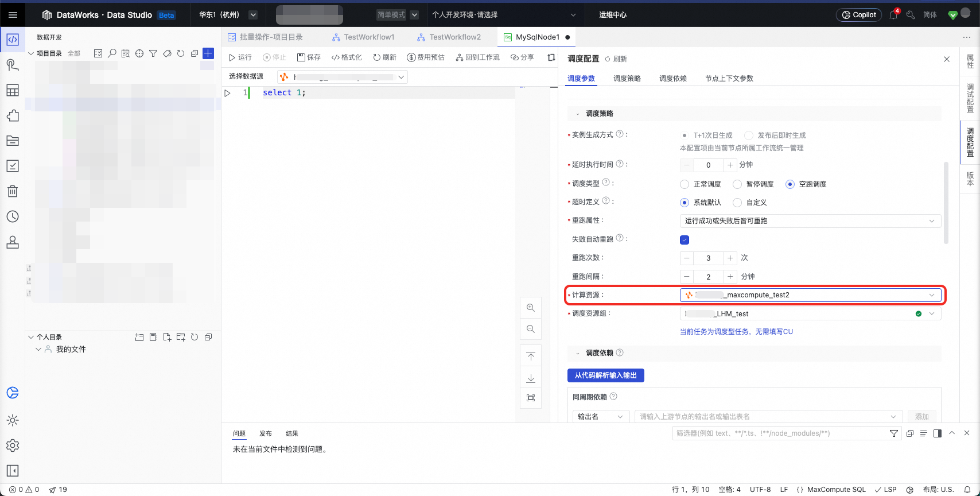Switch to the TestWorkflow1 tab
This screenshot has height=496, width=980.
[x=364, y=37]
